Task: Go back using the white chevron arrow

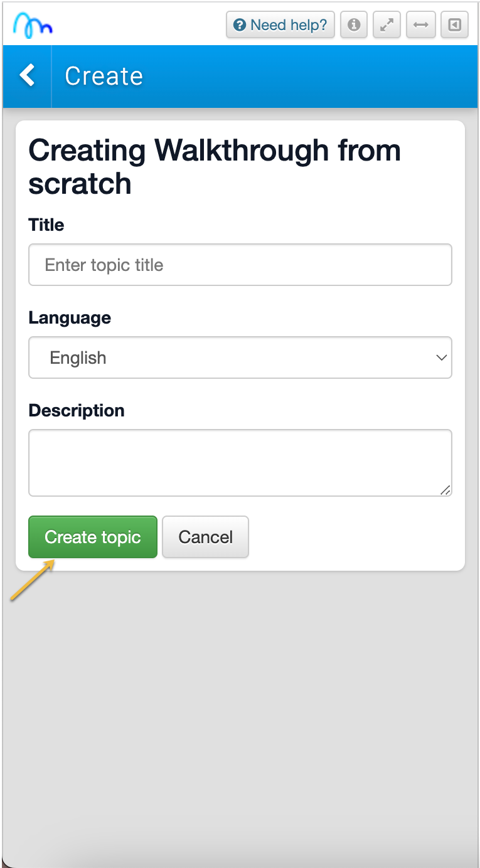Action: (x=27, y=76)
